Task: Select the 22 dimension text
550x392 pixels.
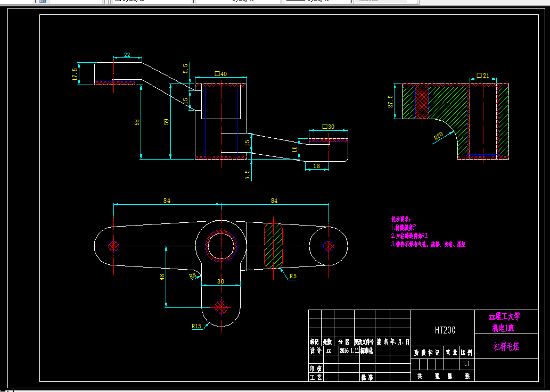Action: coord(127,55)
